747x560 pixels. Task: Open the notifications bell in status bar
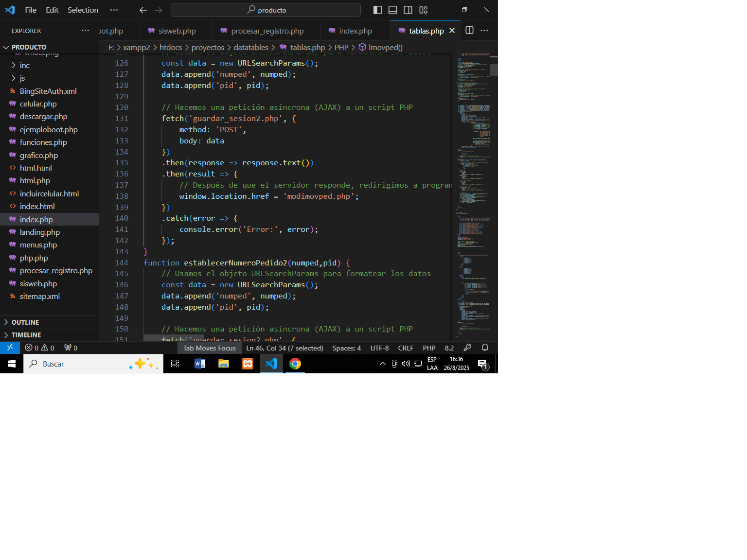click(x=485, y=348)
